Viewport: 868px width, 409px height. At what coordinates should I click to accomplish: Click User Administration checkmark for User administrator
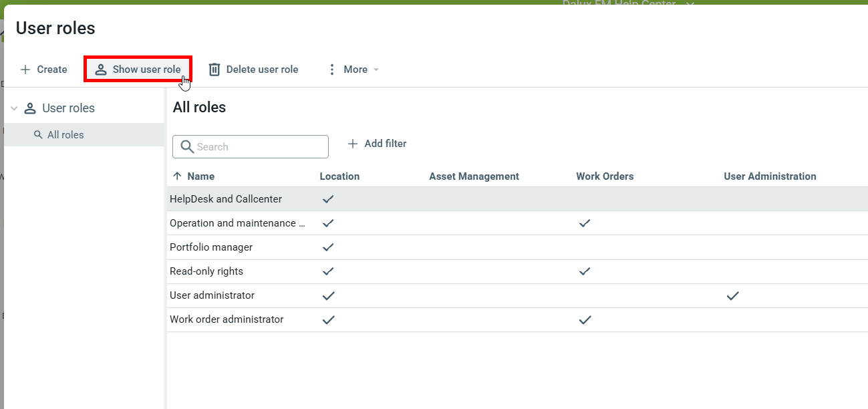(x=732, y=295)
